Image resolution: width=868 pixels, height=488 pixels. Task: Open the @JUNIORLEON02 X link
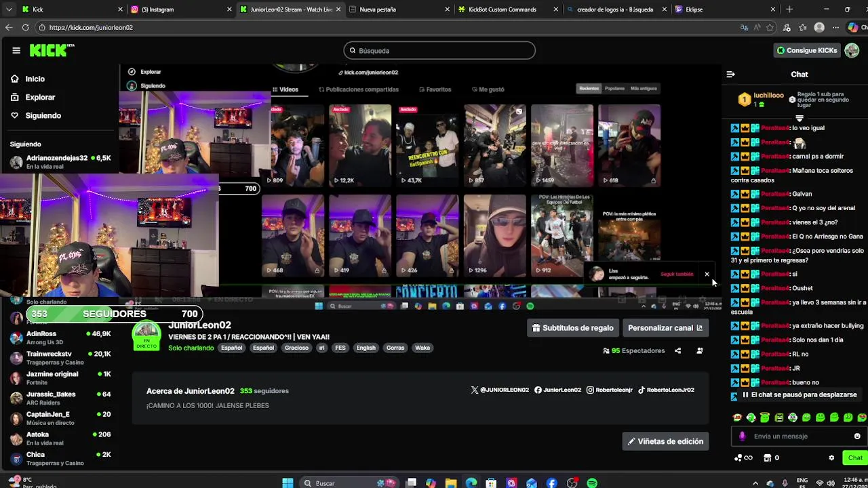[500, 390]
